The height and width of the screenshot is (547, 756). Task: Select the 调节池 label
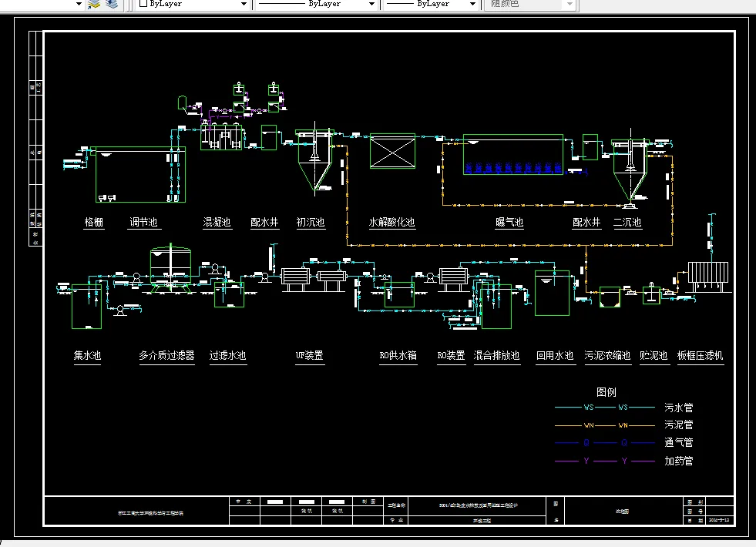pyautogui.click(x=143, y=222)
